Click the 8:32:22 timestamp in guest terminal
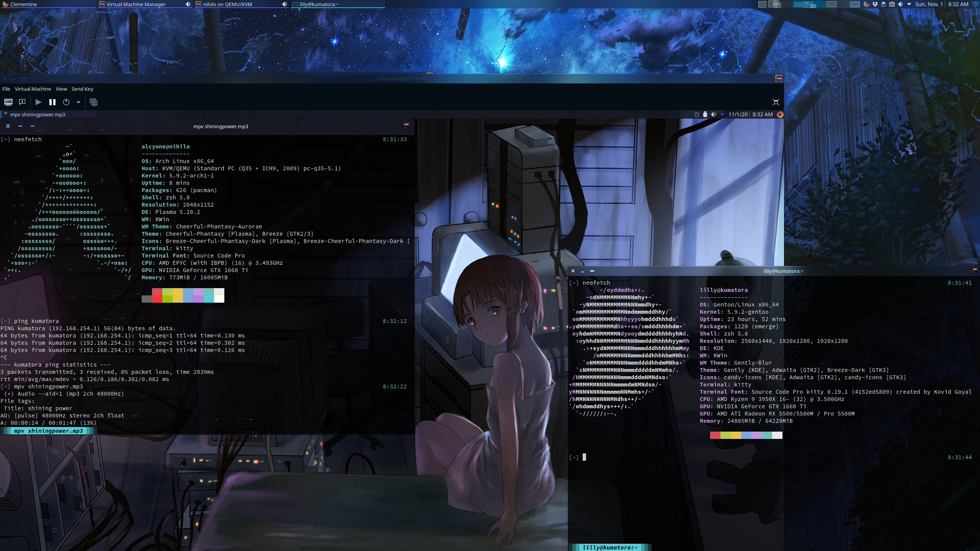The image size is (980, 551). tap(395, 386)
